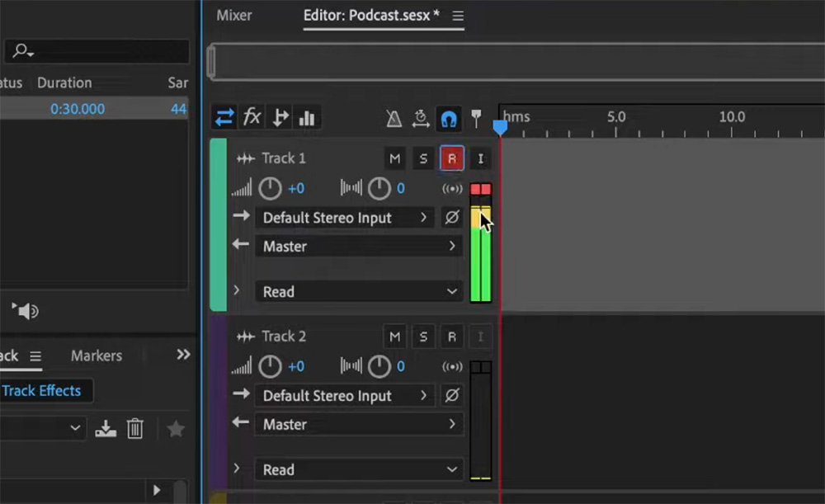Disarm recording on Track 1

pyautogui.click(x=451, y=158)
